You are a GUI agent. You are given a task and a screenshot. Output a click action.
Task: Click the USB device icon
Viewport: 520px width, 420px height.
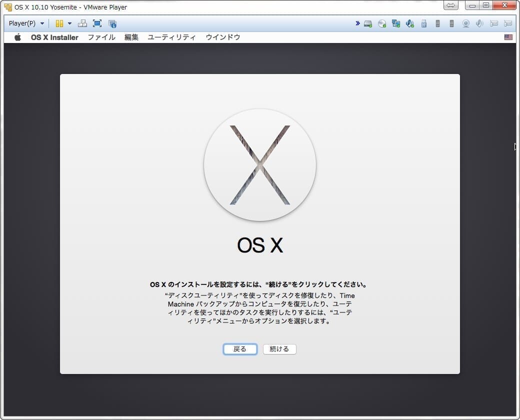[424, 23]
